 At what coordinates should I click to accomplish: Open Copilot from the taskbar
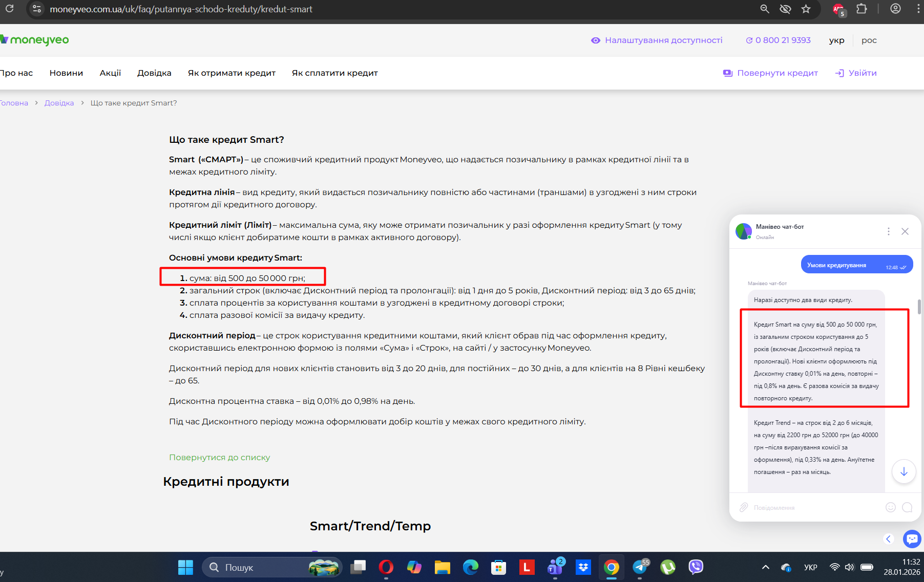(x=414, y=567)
